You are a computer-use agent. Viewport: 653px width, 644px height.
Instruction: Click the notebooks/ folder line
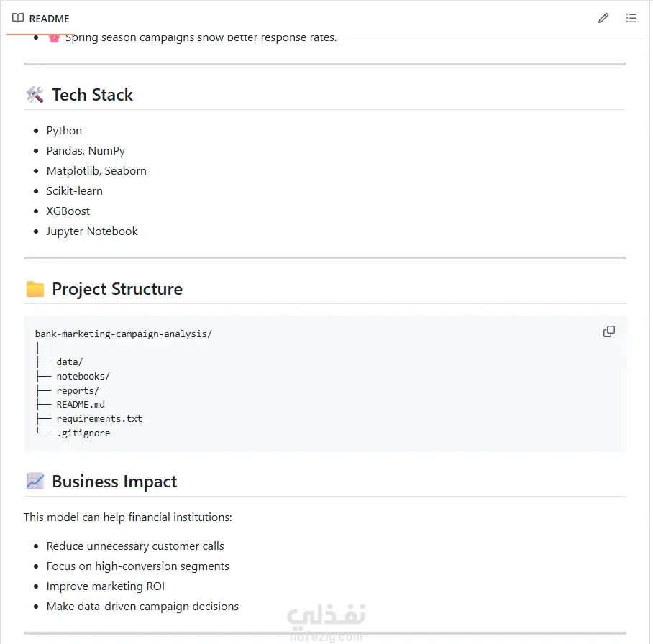83,377
